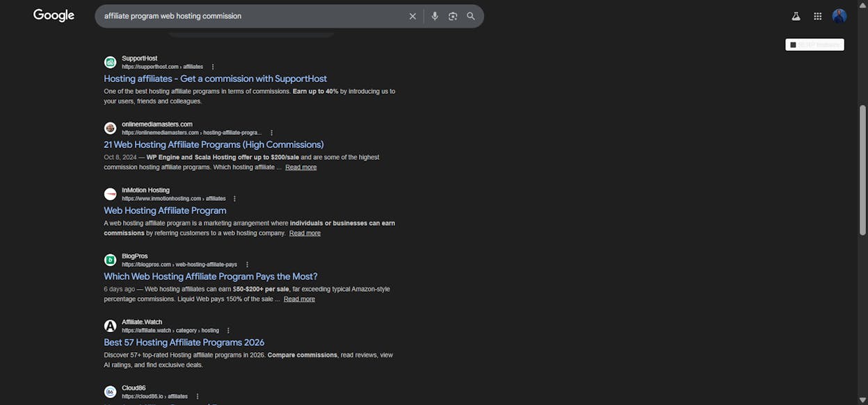Screen dimensions: 868x405
Task: Click the onlinemediamasters.com site name
Action: pyautogui.click(x=157, y=124)
